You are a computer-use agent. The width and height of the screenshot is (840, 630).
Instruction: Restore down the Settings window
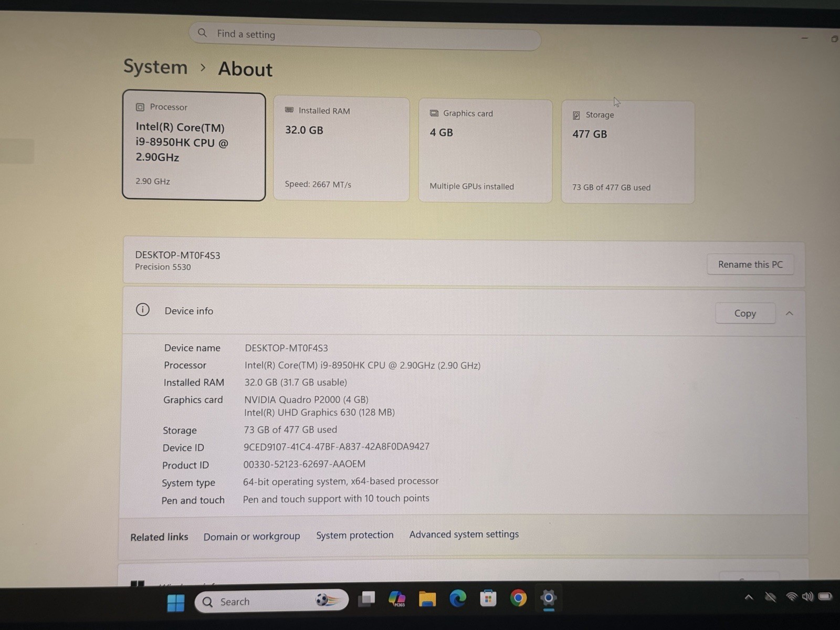(x=834, y=39)
